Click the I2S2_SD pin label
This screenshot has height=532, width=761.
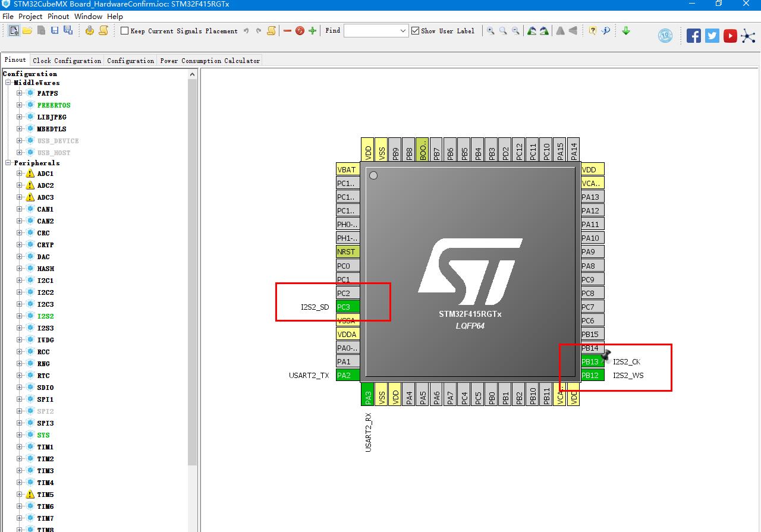(x=315, y=307)
